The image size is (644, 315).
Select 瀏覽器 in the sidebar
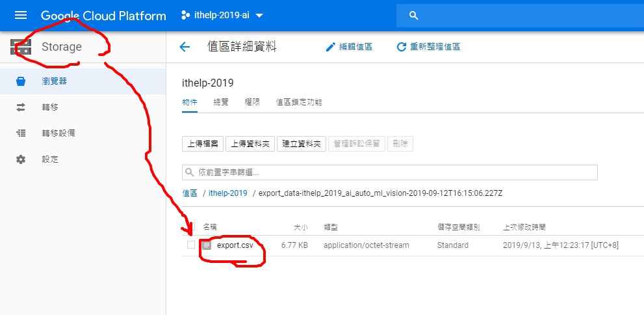click(x=83, y=81)
